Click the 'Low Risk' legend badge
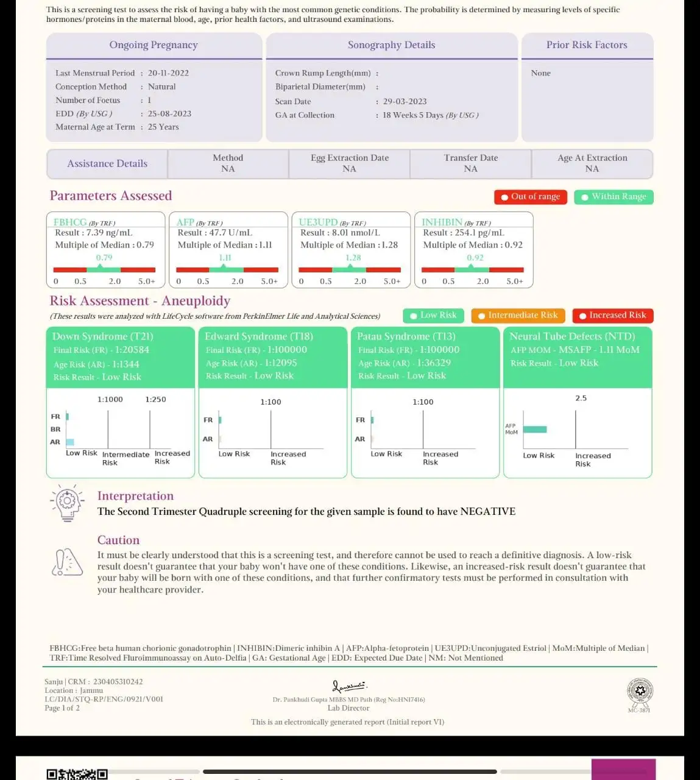This screenshot has width=700, height=780. (x=433, y=316)
